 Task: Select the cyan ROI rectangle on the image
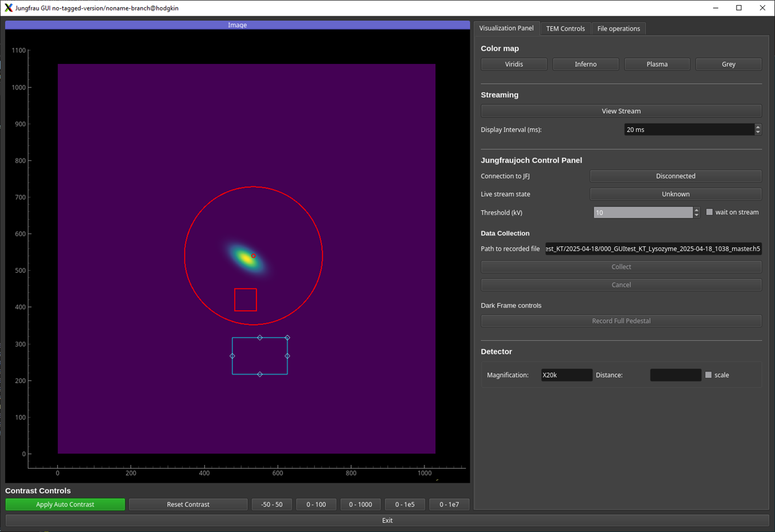[260, 355]
